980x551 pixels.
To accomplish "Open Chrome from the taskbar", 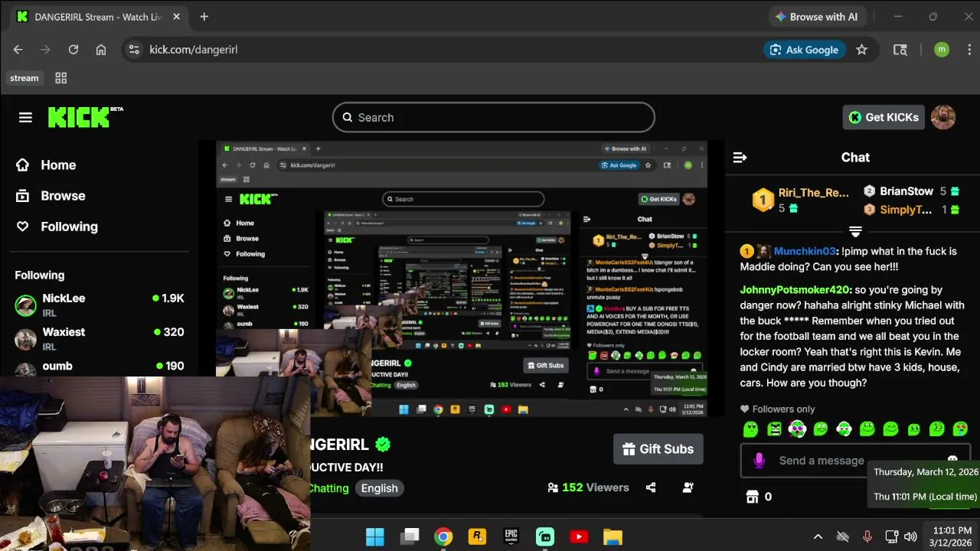I will [x=443, y=537].
